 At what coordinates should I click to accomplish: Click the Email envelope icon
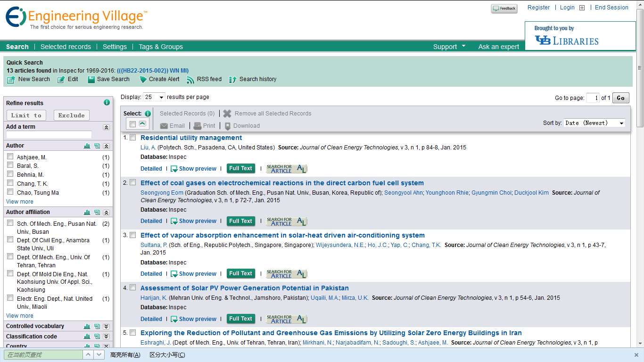click(164, 126)
